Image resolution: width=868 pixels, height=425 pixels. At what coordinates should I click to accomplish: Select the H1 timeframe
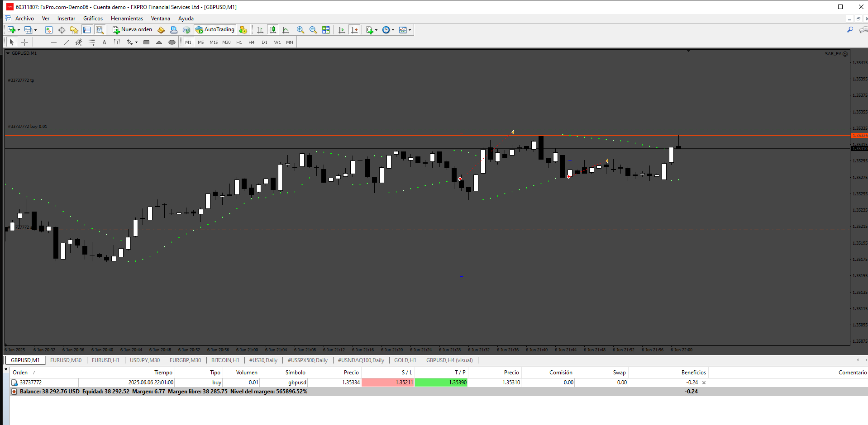pyautogui.click(x=239, y=42)
